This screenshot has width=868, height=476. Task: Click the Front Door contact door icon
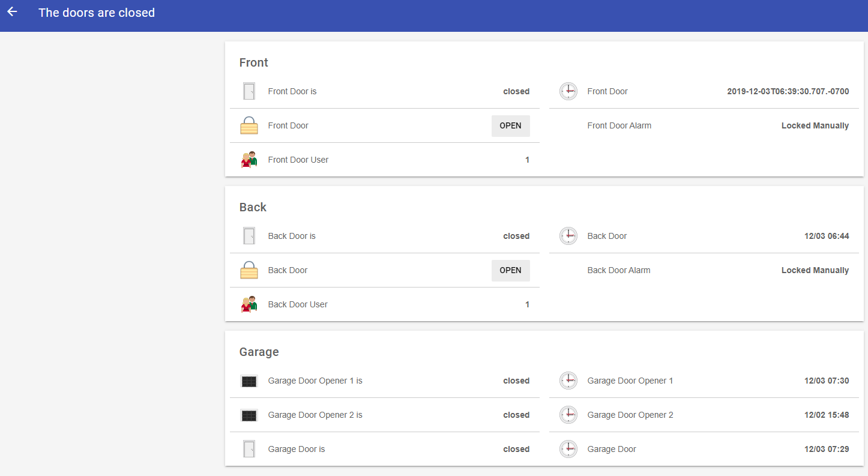[x=249, y=91]
